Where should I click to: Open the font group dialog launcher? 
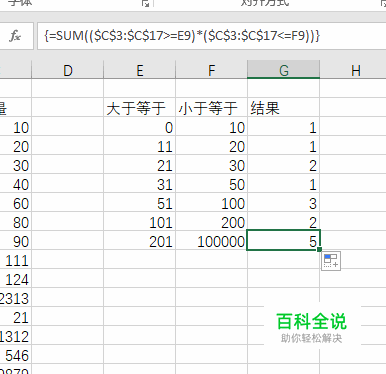(x=145, y=3)
